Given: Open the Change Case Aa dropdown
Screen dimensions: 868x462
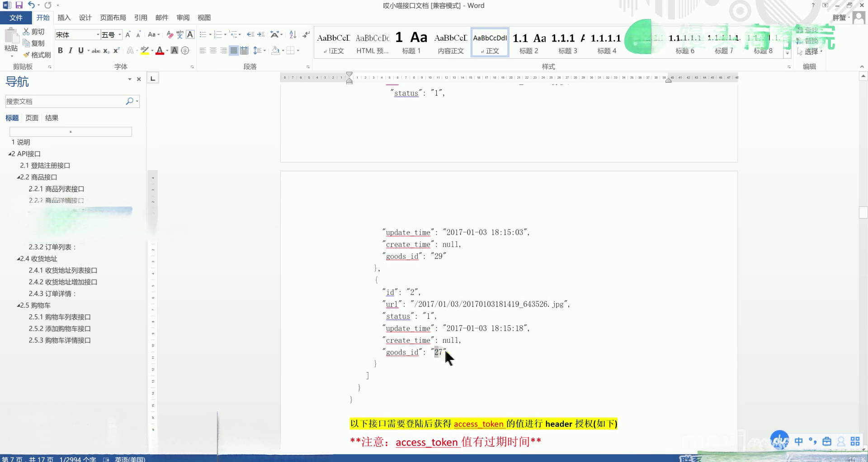Looking at the screenshot, I should tap(154, 35).
